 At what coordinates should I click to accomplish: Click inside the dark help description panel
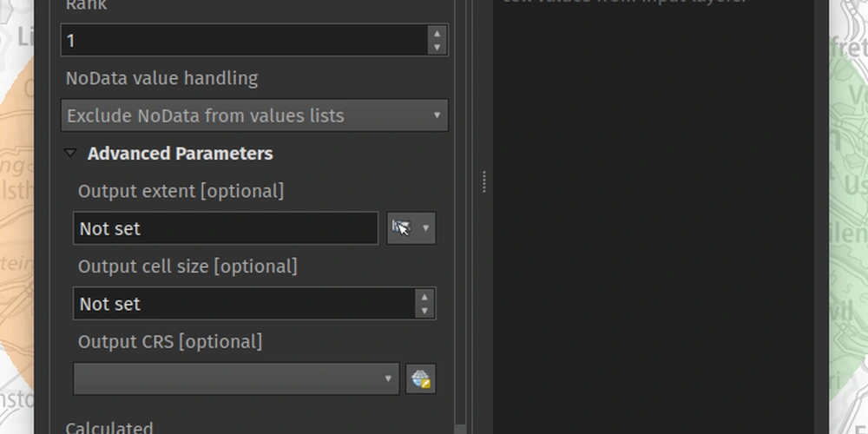point(654,221)
